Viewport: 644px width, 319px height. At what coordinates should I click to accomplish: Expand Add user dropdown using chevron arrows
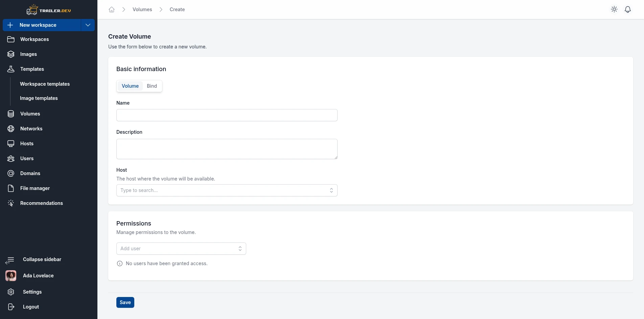pos(240,249)
